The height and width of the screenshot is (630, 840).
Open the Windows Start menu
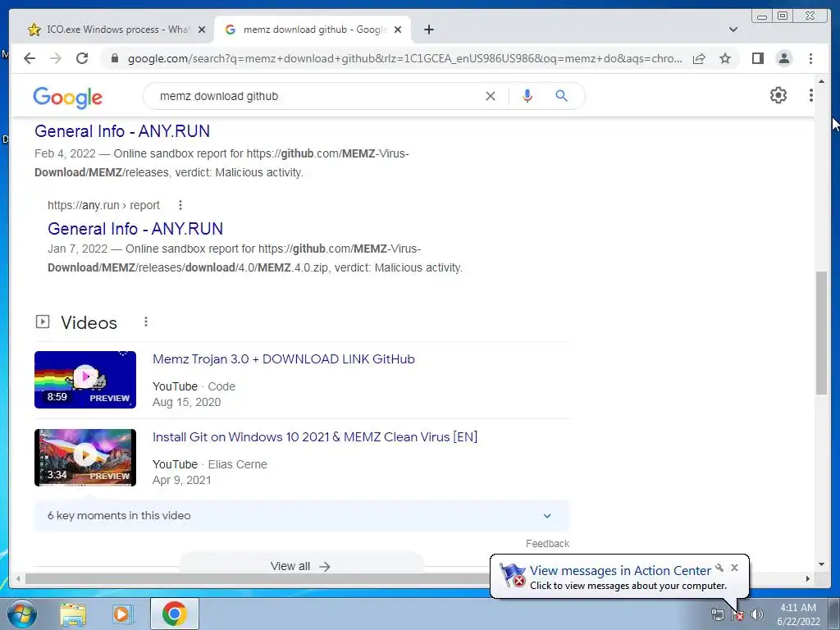[22, 614]
